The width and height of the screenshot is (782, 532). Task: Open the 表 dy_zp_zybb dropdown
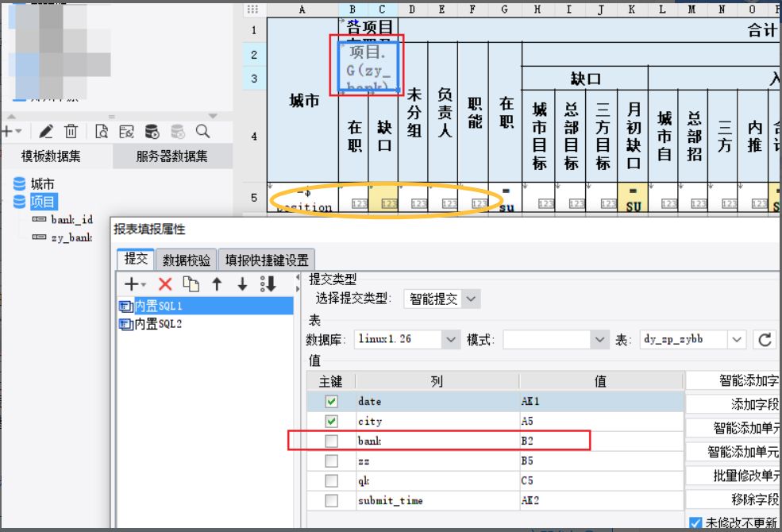(738, 340)
